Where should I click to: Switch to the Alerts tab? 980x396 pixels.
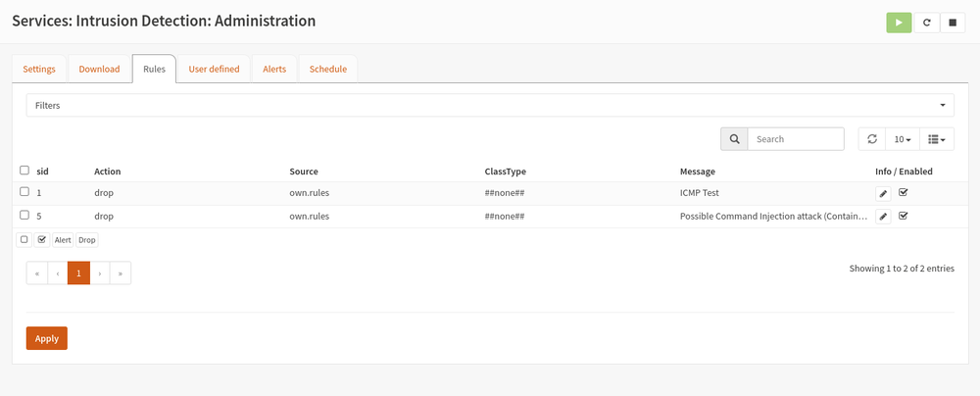[274, 69]
